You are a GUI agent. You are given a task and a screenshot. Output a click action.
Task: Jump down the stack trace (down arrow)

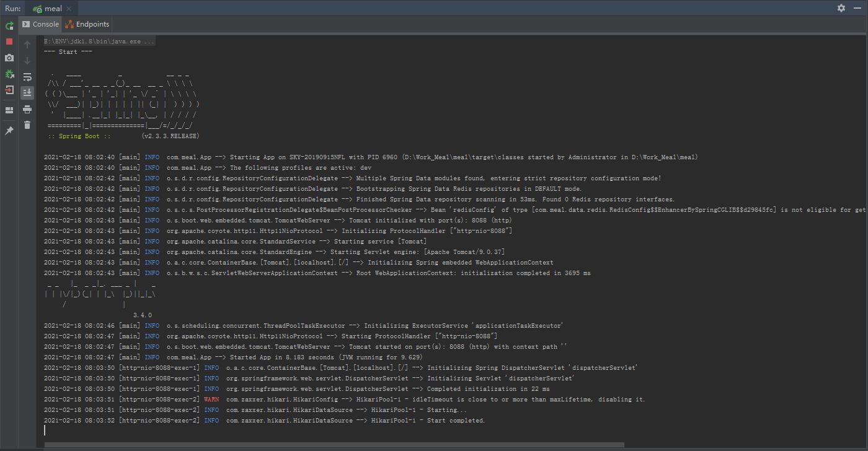pos(27,61)
